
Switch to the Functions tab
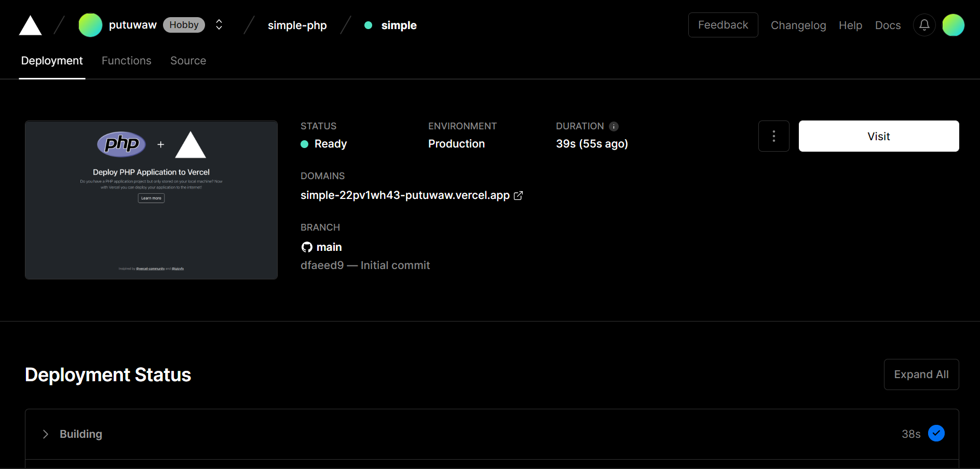pos(126,61)
